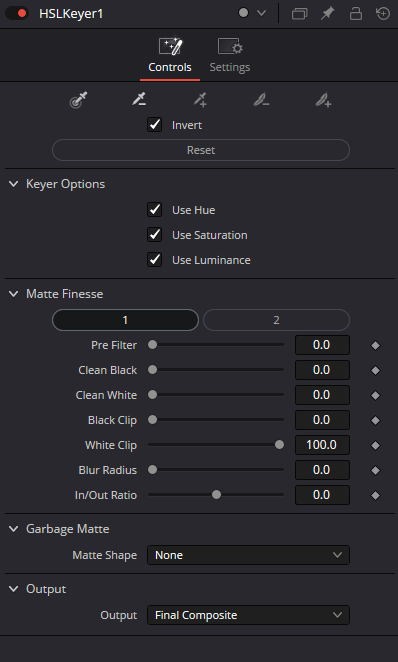Select the color picker target eyedropper
Viewport: 398px width, 662px height.
79,100
